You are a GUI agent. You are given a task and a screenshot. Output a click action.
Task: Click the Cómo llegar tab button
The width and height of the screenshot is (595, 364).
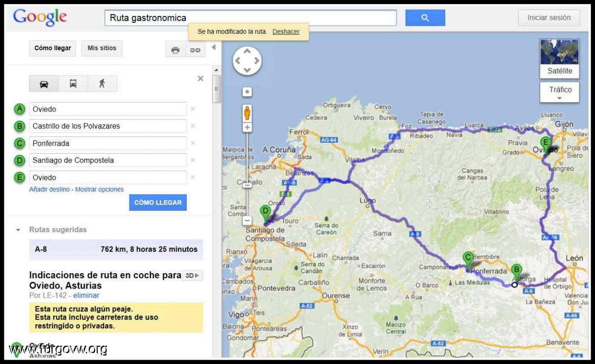(x=53, y=48)
